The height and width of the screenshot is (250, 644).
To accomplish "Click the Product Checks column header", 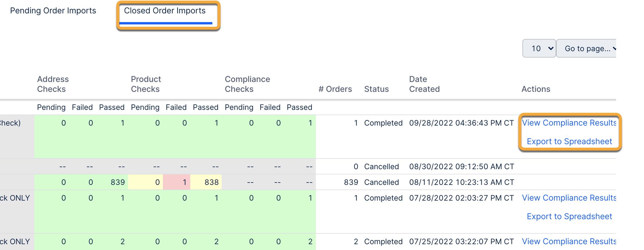I will pyautogui.click(x=146, y=84).
